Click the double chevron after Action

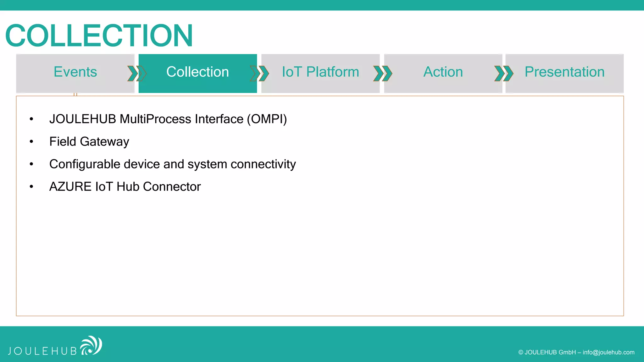(504, 74)
